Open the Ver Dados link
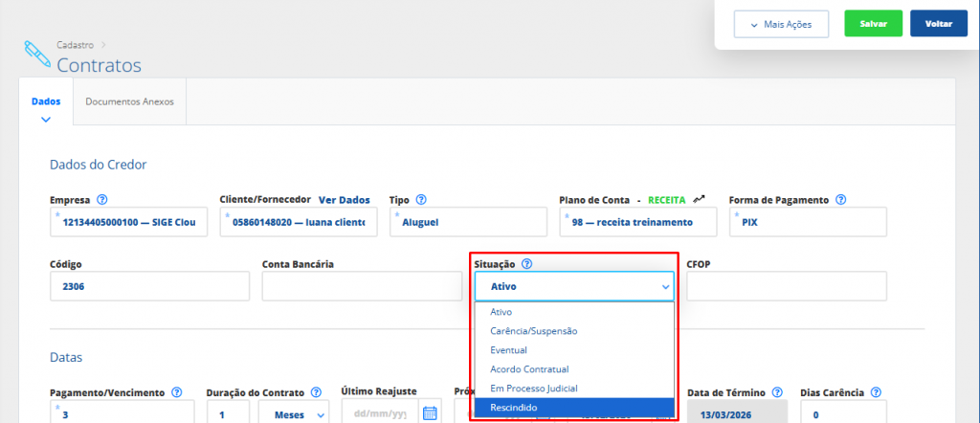The height and width of the screenshot is (423, 980). tap(344, 200)
